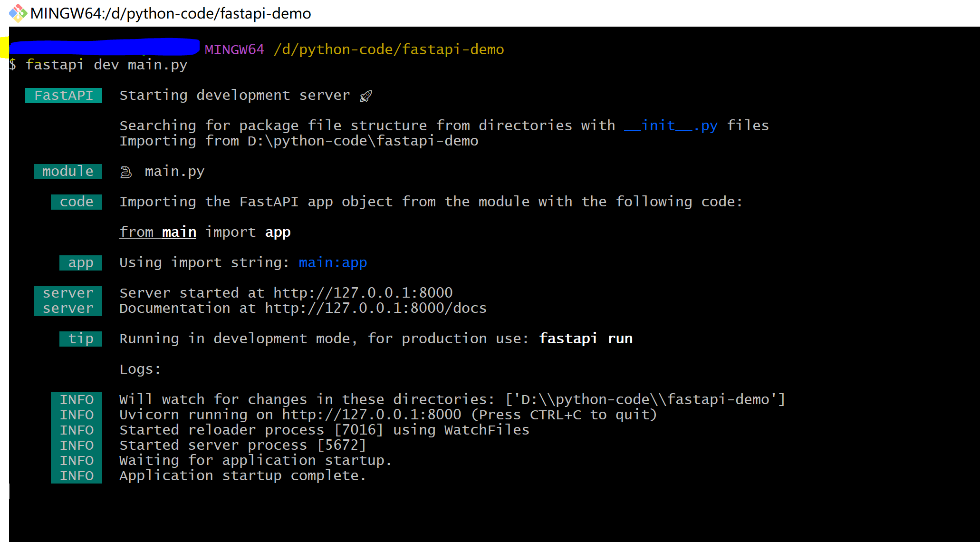Click the first green INFO log badge
Image resolution: width=980 pixels, height=542 pixels.
(77, 399)
